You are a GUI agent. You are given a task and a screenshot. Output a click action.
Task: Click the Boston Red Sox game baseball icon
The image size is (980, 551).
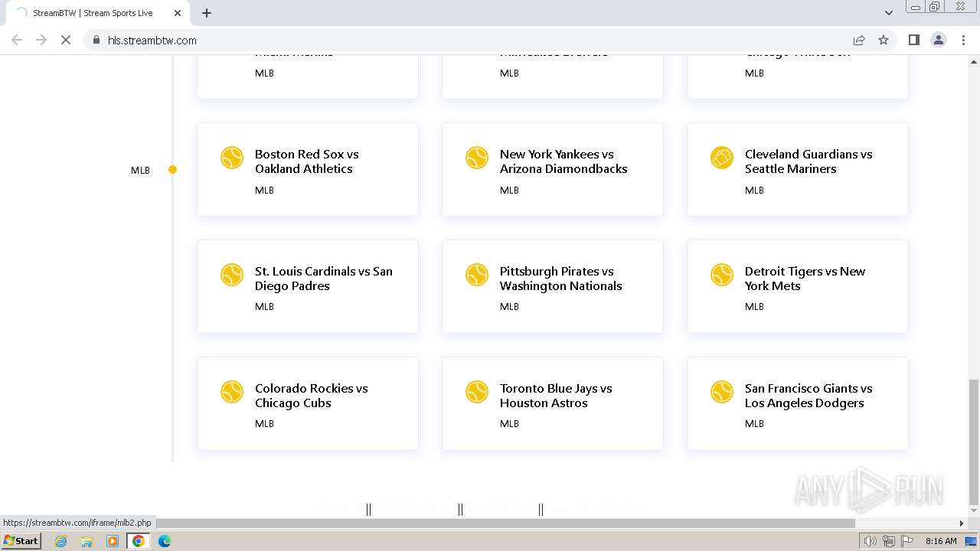pyautogui.click(x=232, y=158)
